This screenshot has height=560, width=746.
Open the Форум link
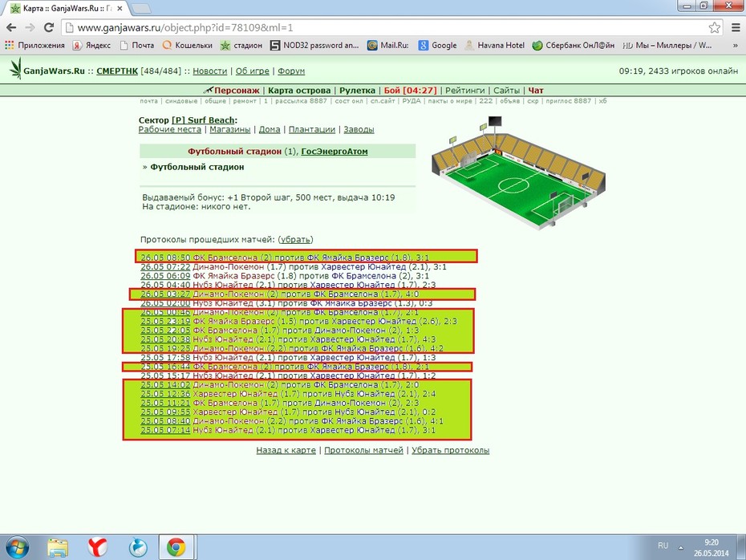[291, 71]
